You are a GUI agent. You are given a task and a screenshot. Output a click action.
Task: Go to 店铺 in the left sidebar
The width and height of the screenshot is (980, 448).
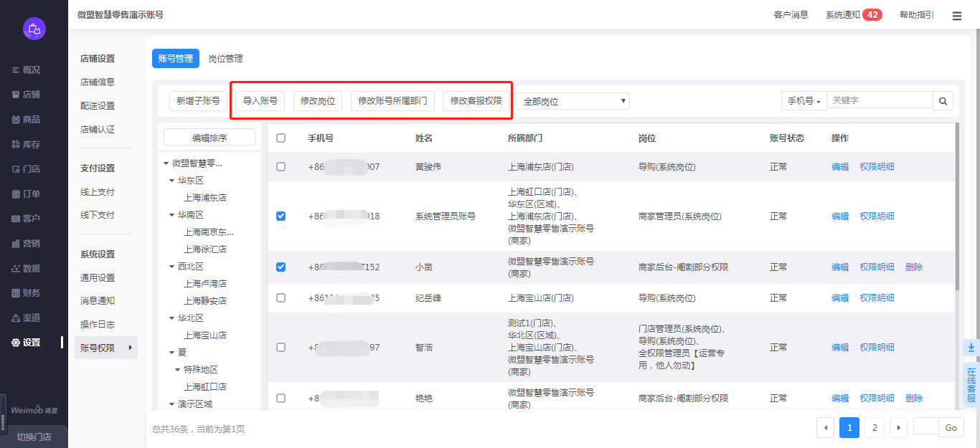click(26, 95)
